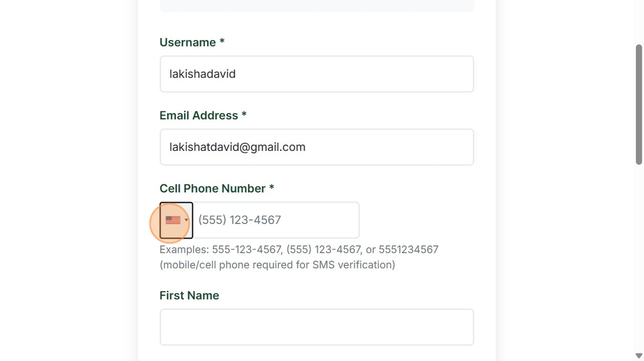The width and height of the screenshot is (644, 361).
Task: Click the Email Address label
Action: 198,116
